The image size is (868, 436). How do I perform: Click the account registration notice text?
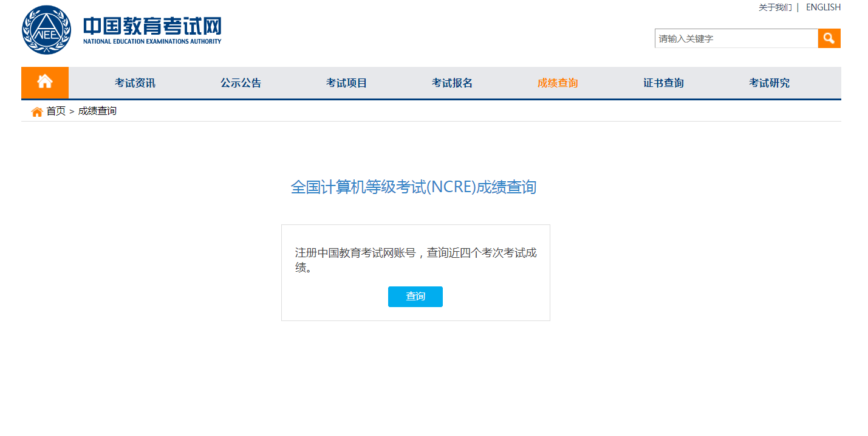[415, 259]
